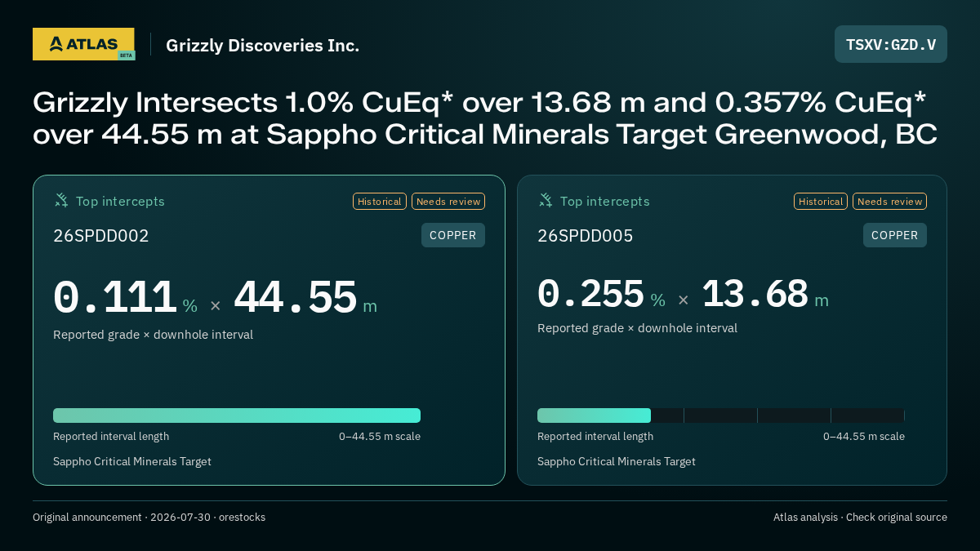Click COPPER badge in 26SPDD005 card
The height and width of the screenshot is (551, 980).
point(895,235)
